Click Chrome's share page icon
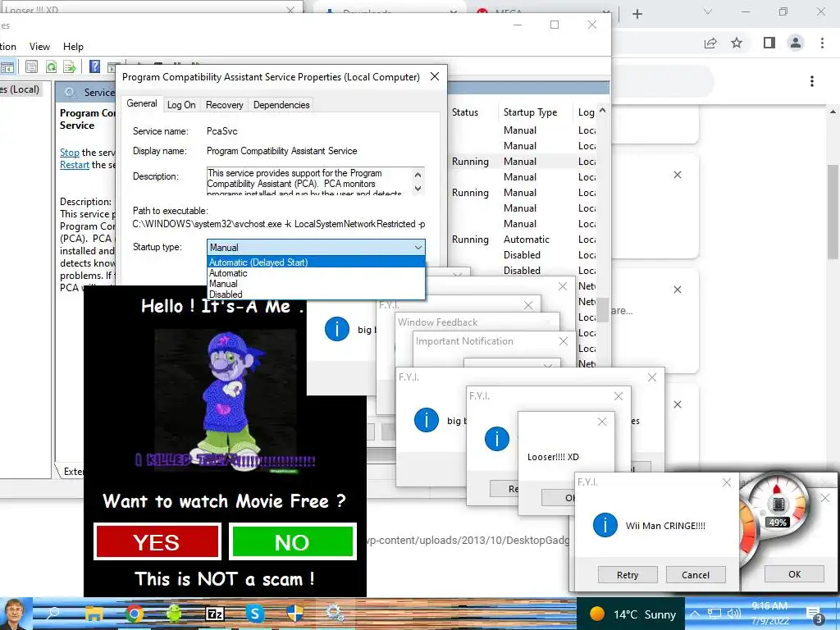The width and height of the screenshot is (840, 630). (710, 43)
